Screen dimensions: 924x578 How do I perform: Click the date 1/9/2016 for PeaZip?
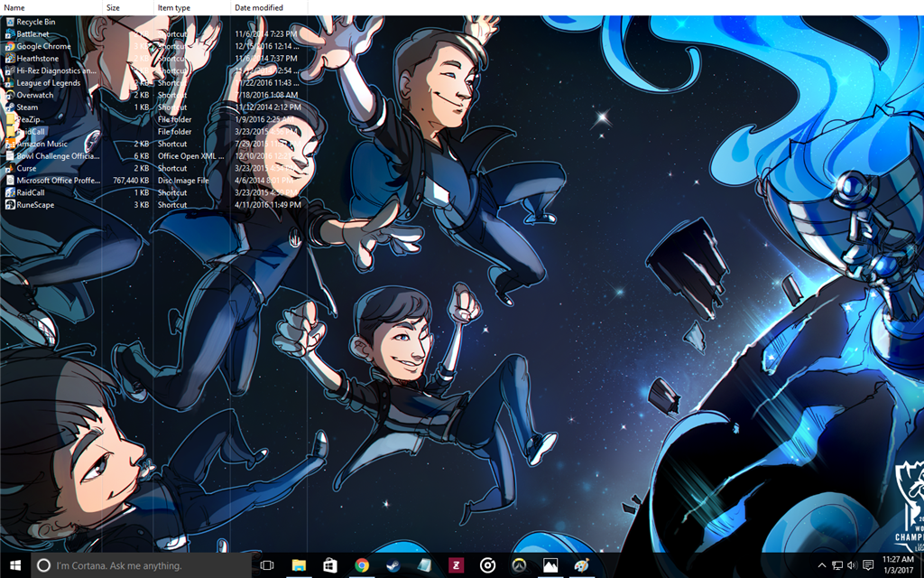tap(264, 119)
